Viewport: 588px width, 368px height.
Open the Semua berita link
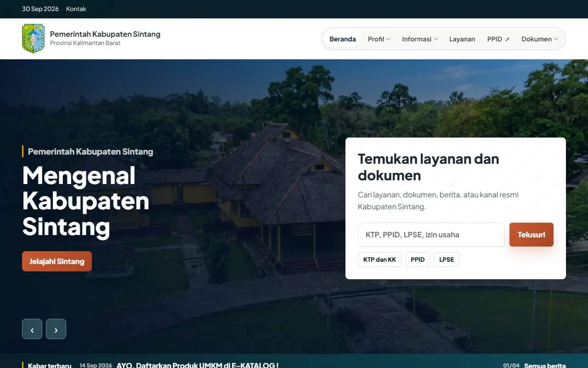pos(545,365)
